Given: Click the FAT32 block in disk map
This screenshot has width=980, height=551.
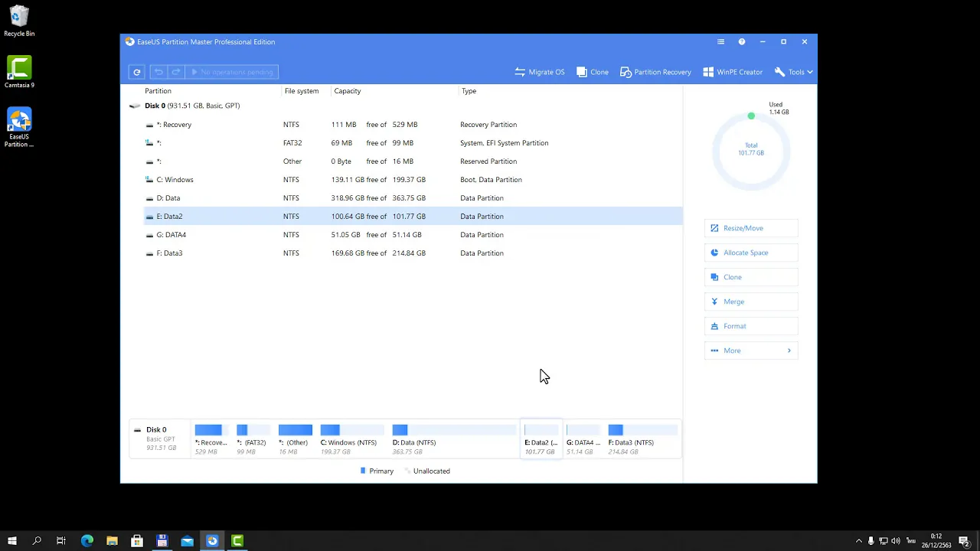Looking at the screenshot, I should tap(253, 439).
